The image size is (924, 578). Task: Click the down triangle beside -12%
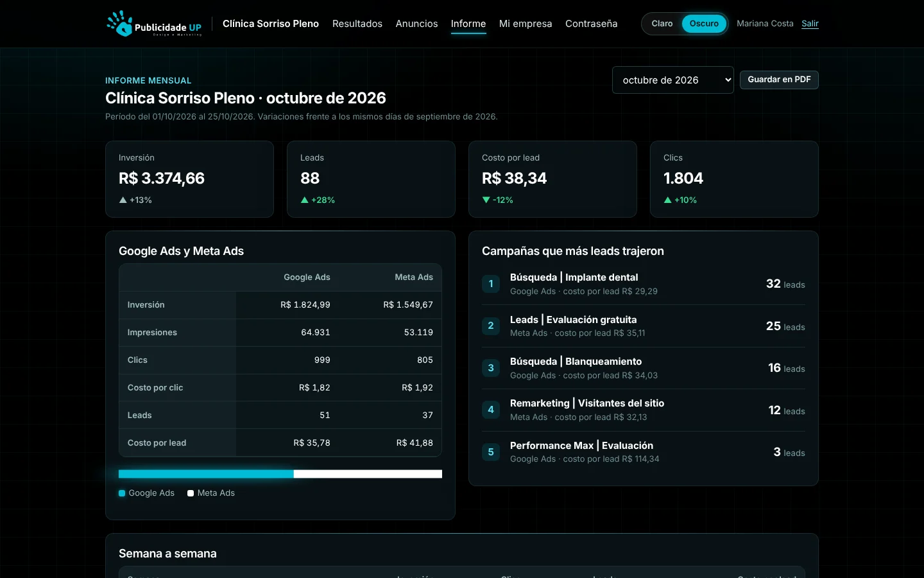click(x=486, y=200)
